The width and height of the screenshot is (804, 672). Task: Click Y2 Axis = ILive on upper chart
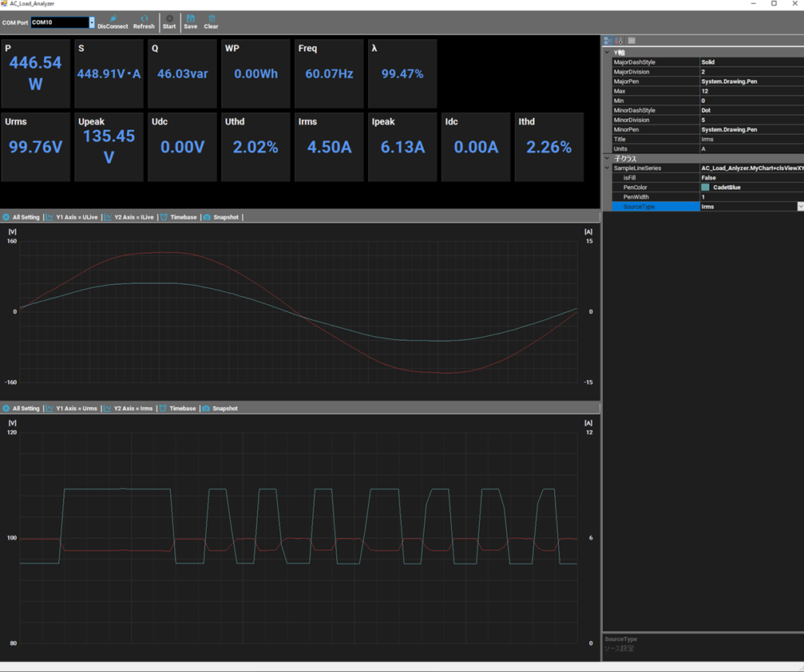[x=129, y=217]
